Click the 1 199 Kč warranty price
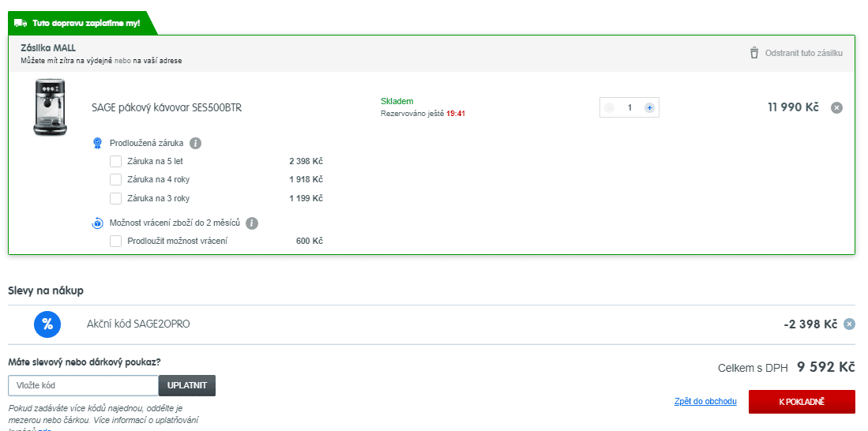Viewport: 868px width, 431px height. point(306,198)
